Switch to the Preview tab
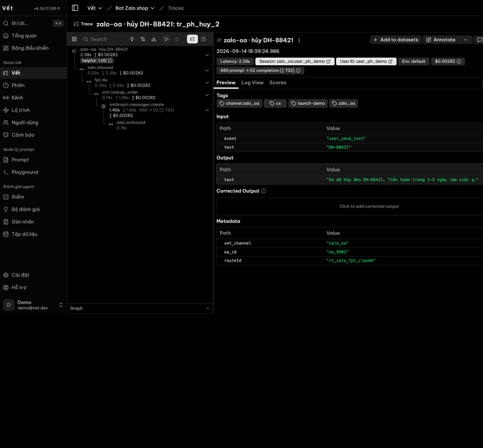 tap(226, 83)
